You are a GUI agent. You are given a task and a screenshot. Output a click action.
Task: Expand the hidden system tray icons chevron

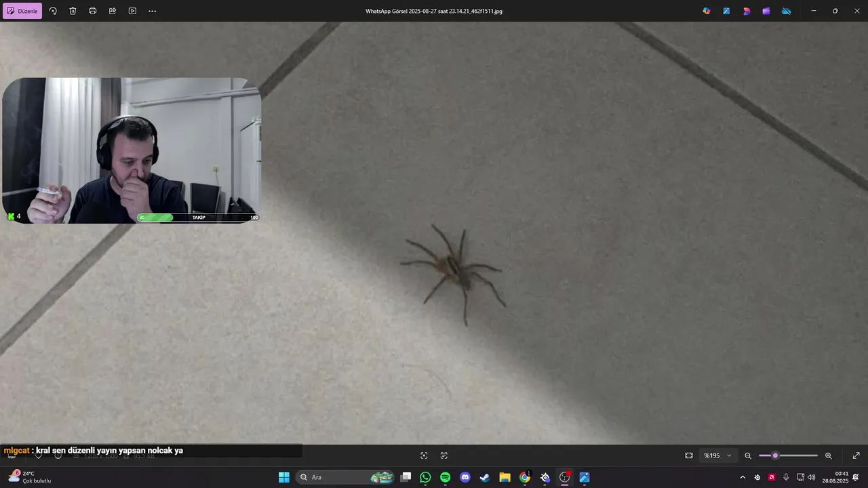pyautogui.click(x=743, y=477)
